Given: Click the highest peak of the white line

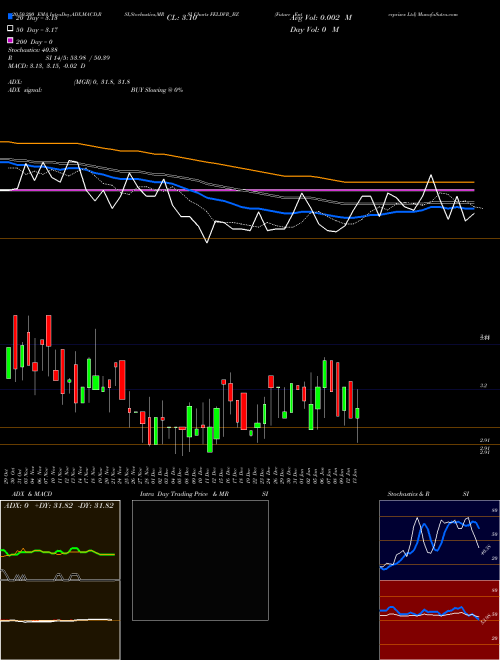Looking at the screenshot, I should click(431, 175).
